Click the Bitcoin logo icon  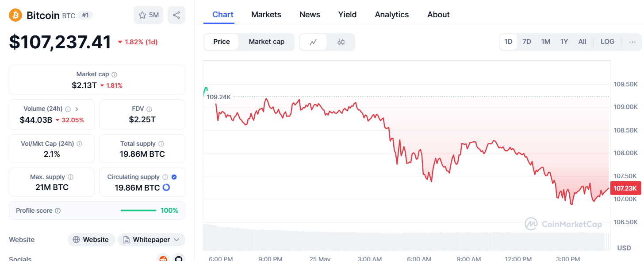coord(15,15)
